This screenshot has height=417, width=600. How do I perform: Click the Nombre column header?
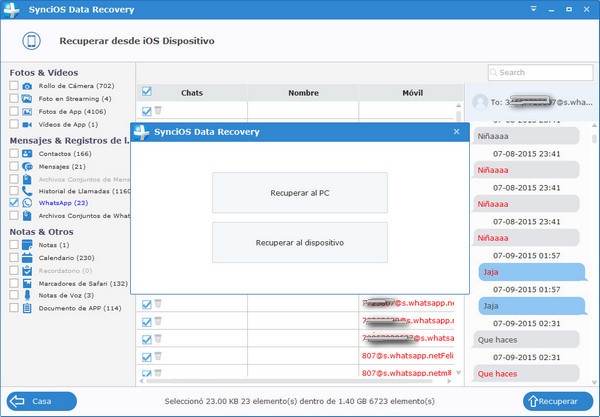303,93
